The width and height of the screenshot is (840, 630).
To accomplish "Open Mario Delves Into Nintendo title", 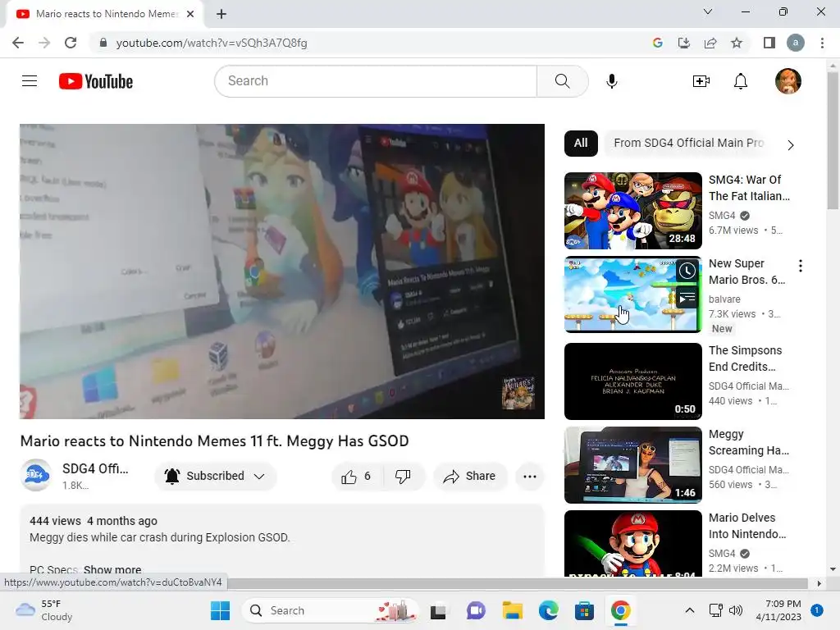I will point(747,526).
